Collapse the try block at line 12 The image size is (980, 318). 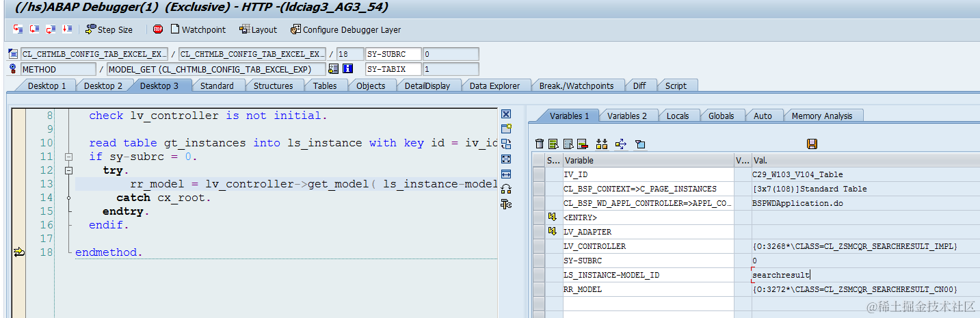tap(68, 170)
